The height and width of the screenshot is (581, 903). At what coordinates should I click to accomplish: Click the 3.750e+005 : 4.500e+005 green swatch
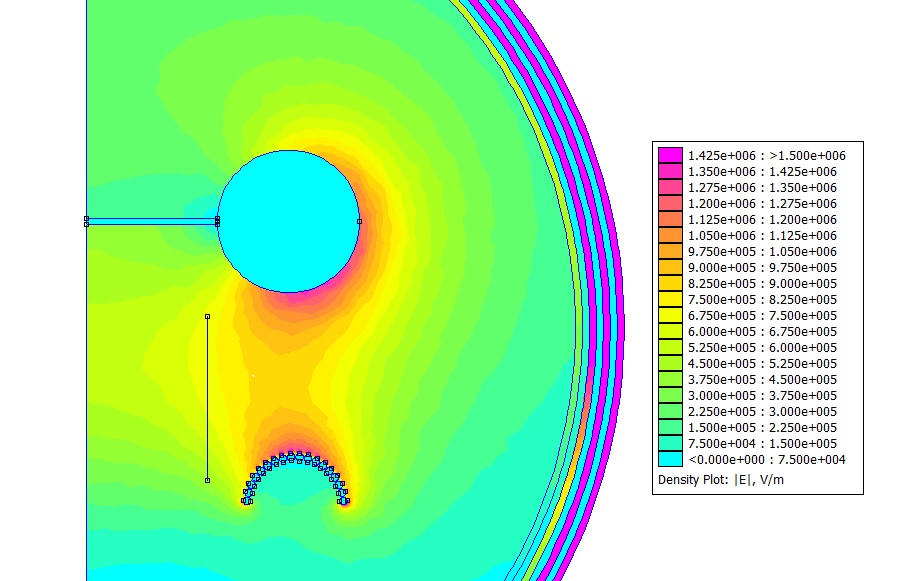[x=669, y=380]
